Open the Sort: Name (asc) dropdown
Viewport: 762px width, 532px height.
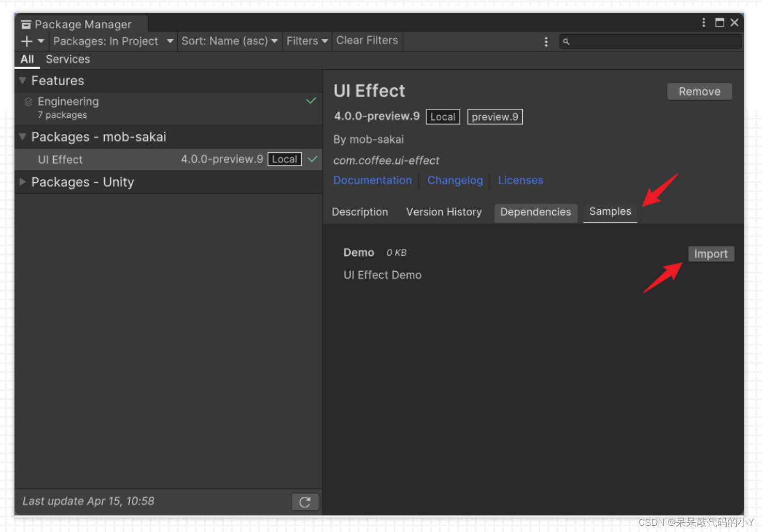click(x=229, y=41)
